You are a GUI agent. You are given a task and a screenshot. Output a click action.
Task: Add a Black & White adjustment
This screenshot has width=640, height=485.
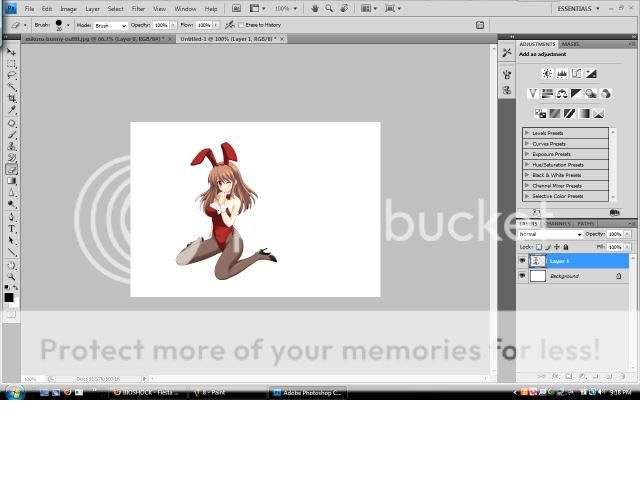pos(576,93)
